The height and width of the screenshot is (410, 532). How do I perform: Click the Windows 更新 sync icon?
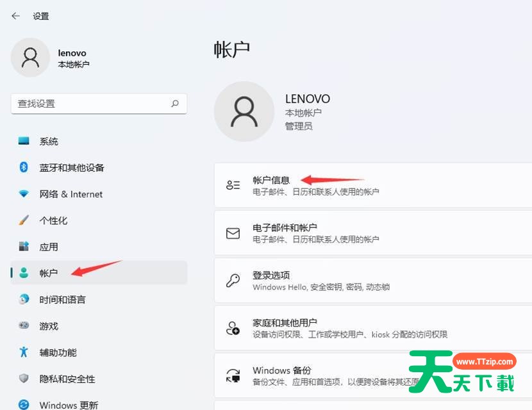pos(24,405)
